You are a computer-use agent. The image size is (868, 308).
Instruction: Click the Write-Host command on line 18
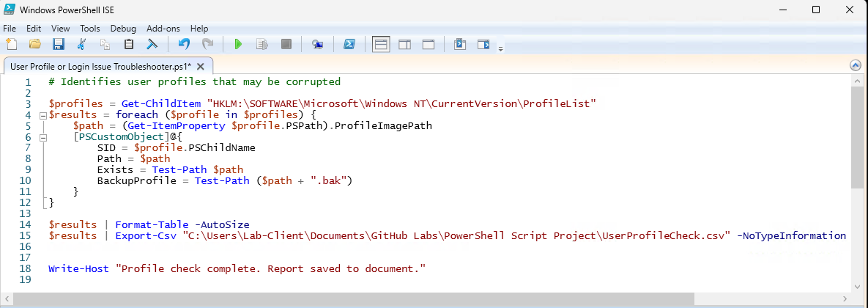click(78, 268)
